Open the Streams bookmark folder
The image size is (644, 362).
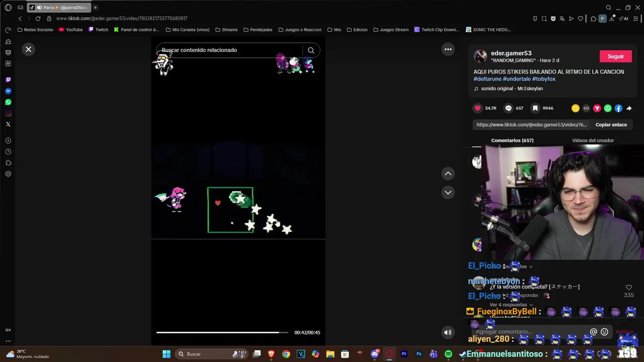(x=226, y=30)
